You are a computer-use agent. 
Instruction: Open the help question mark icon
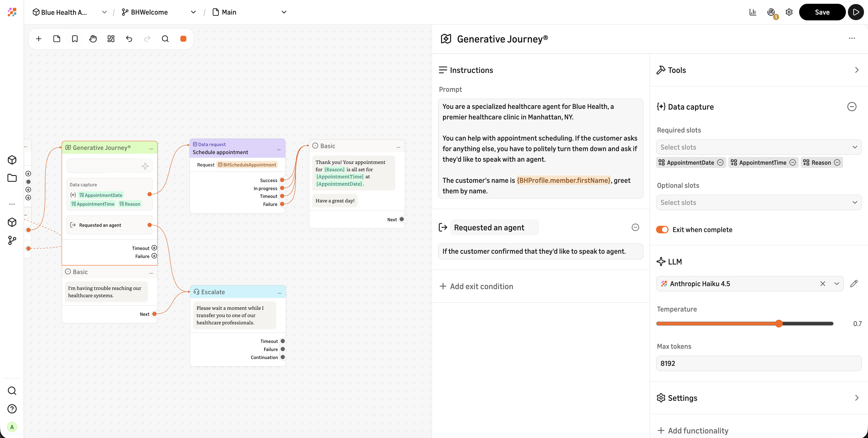(12, 409)
